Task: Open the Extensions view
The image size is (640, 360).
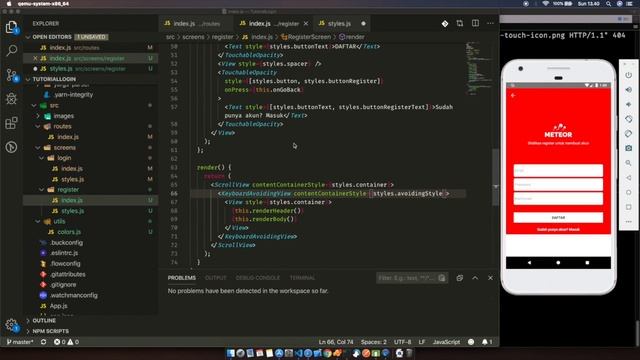Action: pos(11,123)
